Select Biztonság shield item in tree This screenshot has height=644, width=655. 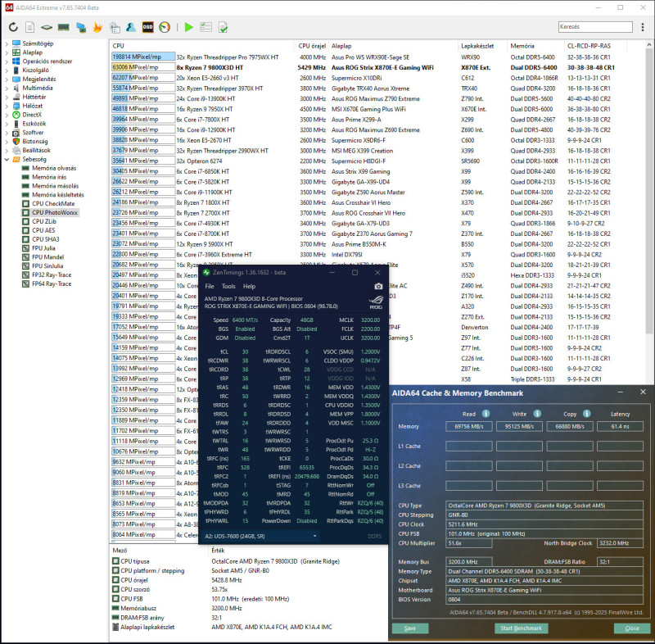(x=35, y=141)
